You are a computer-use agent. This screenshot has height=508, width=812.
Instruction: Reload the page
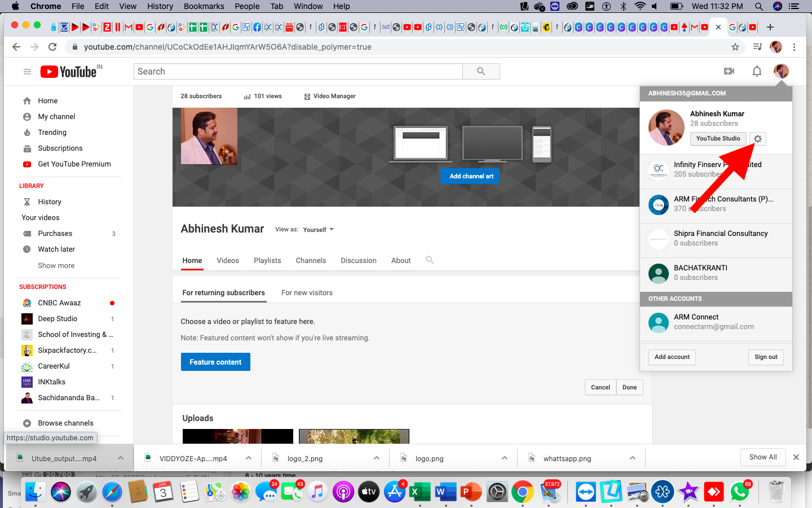point(52,47)
